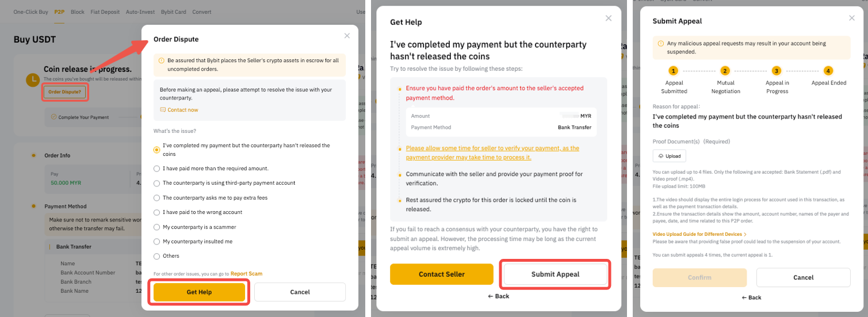Click the Contact now chat icon
This screenshot has width=868, height=317.
pos(163,110)
